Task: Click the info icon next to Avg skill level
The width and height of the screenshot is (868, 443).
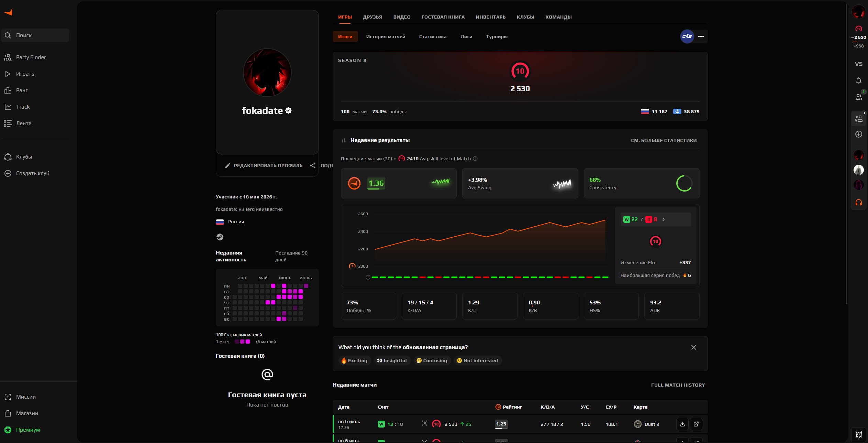Action: click(x=475, y=159)
